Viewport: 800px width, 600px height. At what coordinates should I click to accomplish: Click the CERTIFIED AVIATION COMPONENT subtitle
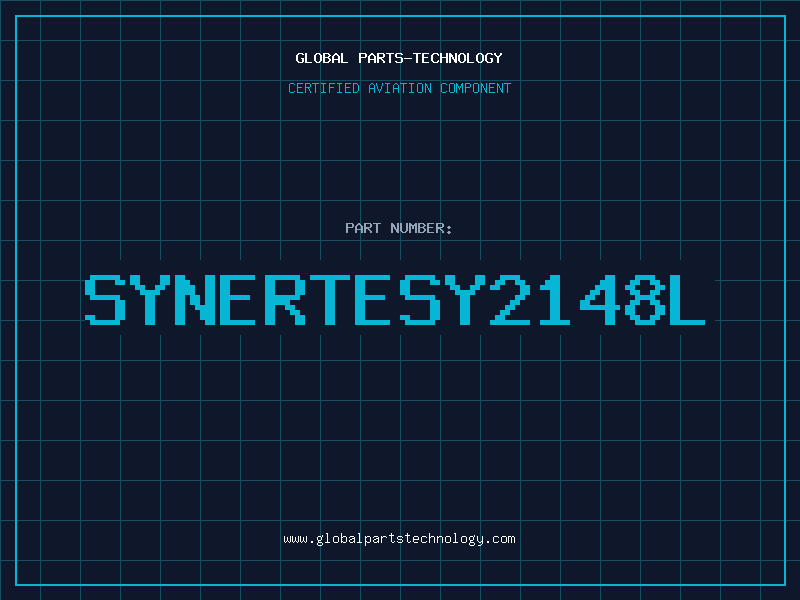[399, 88]
